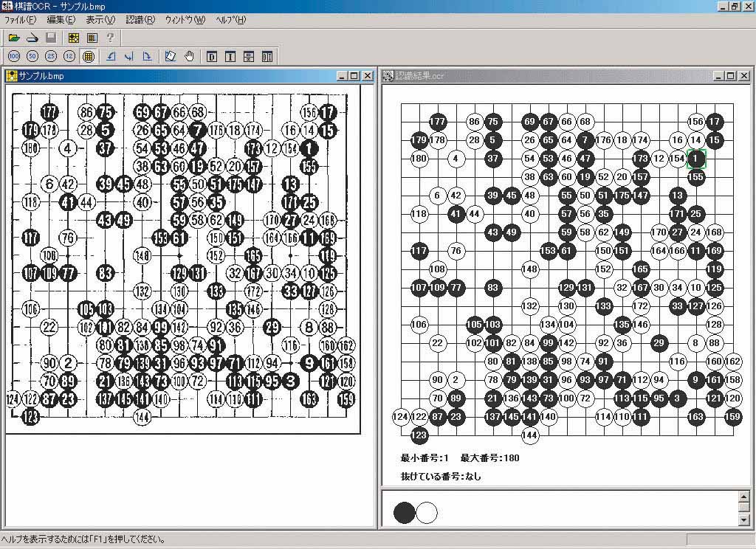
Task: Click the 最小番号:1 text
Action: pyautogui.click(x=425, y=458)
